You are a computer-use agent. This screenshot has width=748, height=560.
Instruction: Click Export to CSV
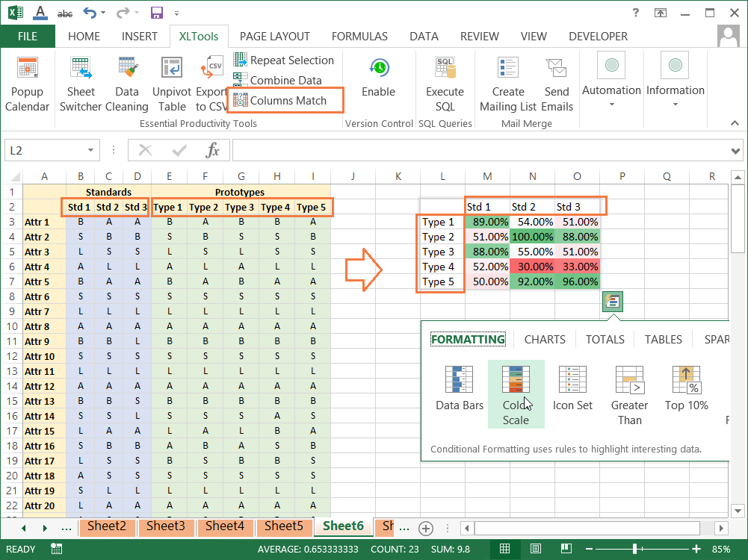[x=211, y=82]
